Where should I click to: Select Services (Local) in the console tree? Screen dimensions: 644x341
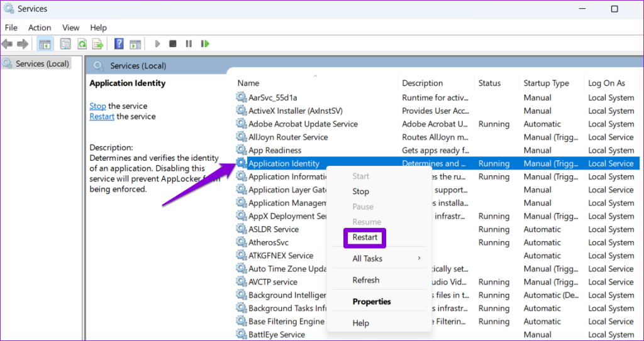(x=42, y=63)
